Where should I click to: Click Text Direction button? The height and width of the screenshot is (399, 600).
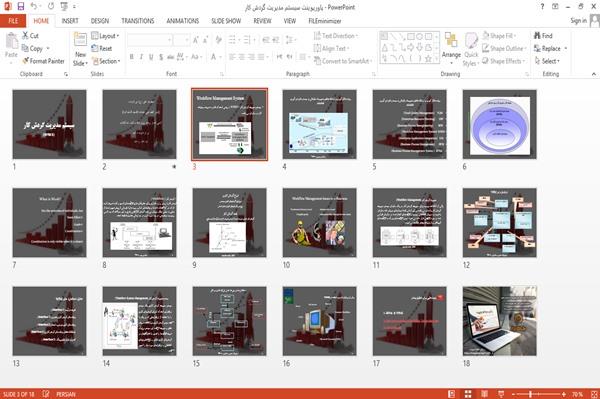coord(336,36)
